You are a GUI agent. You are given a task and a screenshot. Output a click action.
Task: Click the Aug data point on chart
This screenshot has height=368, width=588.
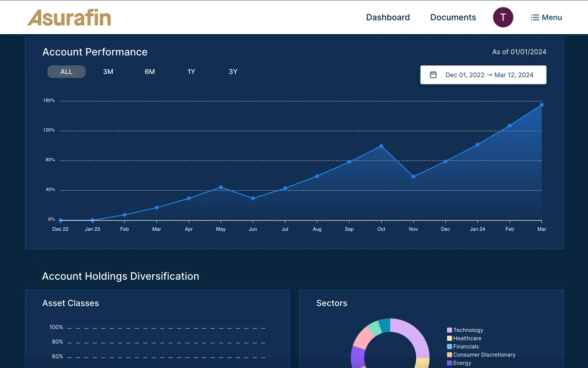(x=317, y=176)
